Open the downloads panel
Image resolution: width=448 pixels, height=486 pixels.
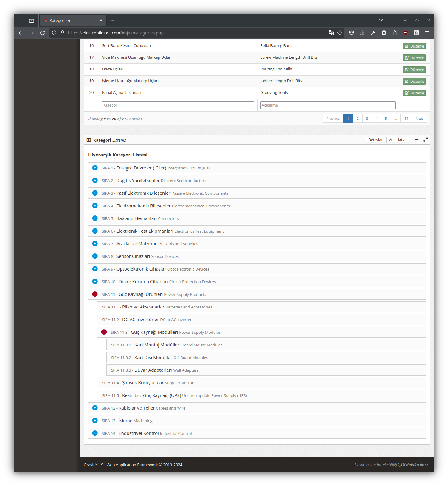pyautogui.click(x=362, y=33)
